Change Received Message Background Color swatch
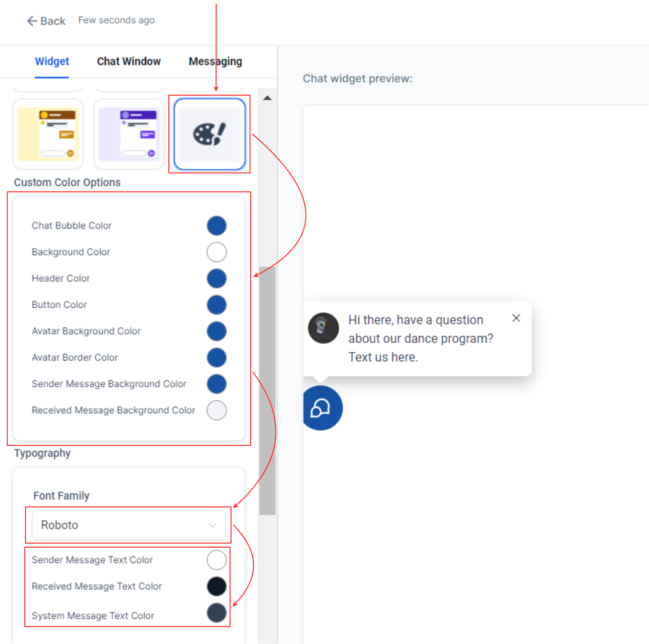Viewport: 649px width, 644px height. [216, 410]
